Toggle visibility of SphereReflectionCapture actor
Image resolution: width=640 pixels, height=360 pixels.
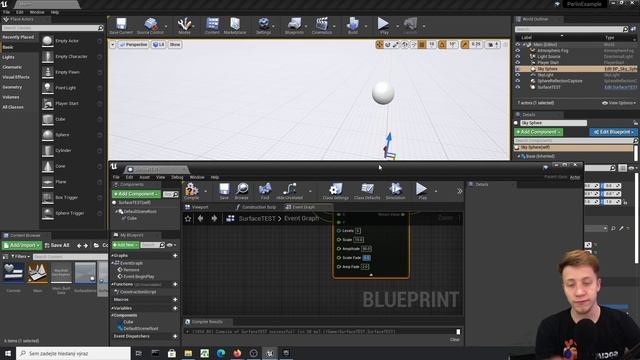(518, 81)
